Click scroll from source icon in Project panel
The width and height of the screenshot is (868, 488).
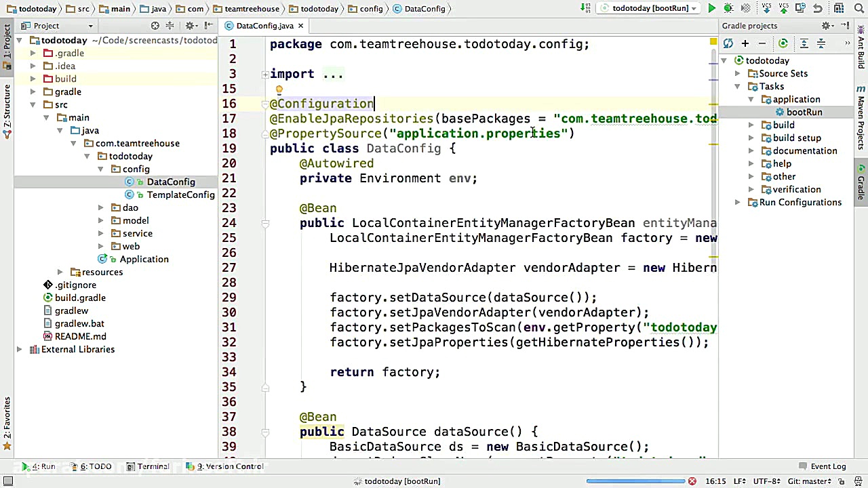click(155, 26)
